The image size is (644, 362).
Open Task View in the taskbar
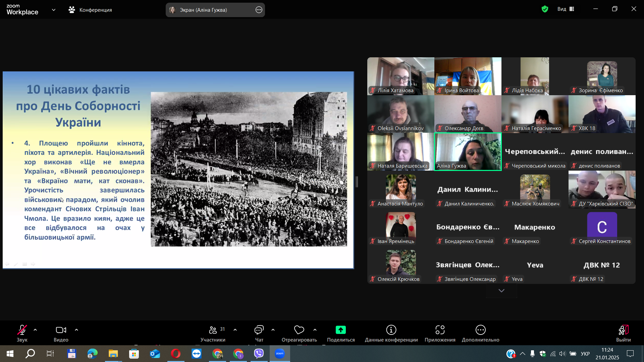50,354
